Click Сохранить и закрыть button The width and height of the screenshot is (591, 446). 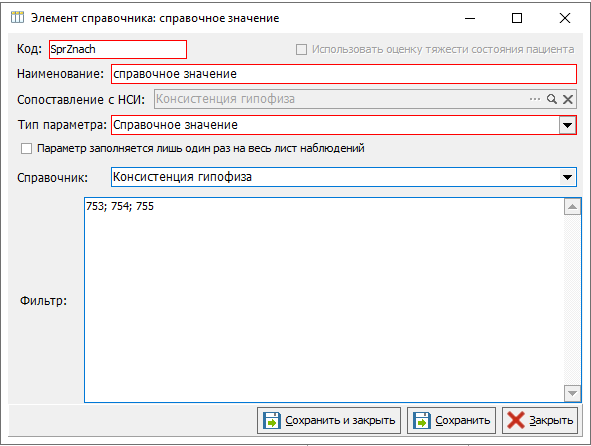pos(329,420)
